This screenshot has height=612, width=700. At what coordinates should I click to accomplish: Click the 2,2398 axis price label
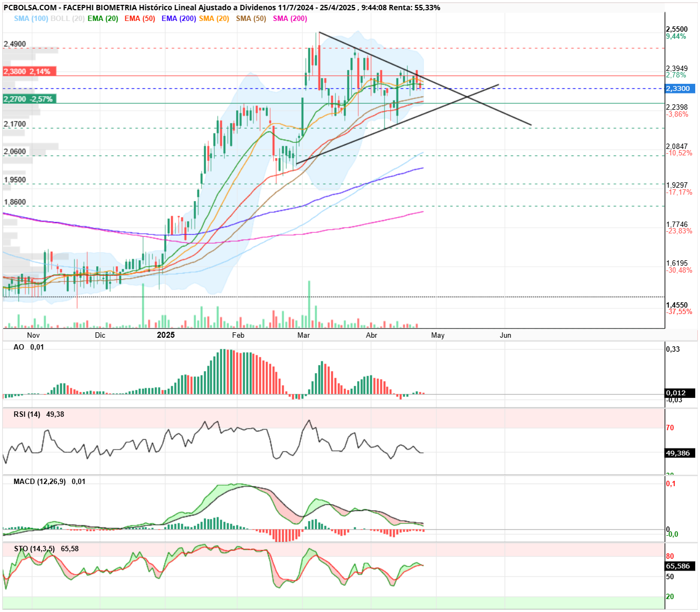[x=677, y=108]
